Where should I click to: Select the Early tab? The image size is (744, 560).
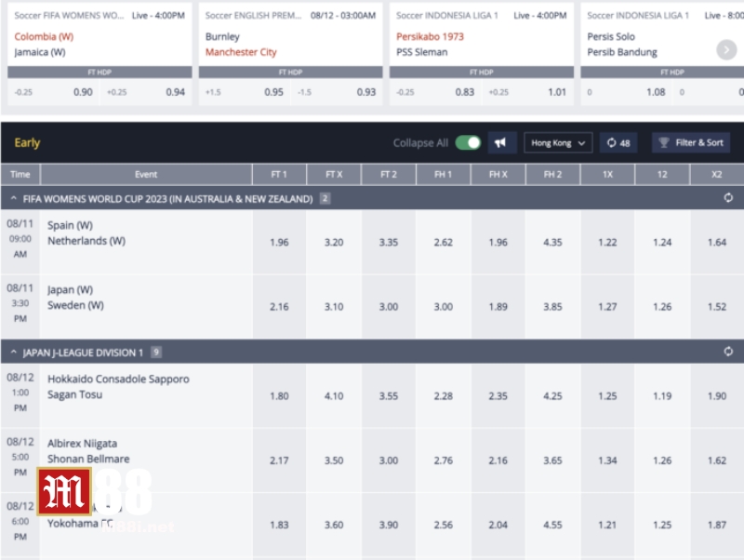26,142
